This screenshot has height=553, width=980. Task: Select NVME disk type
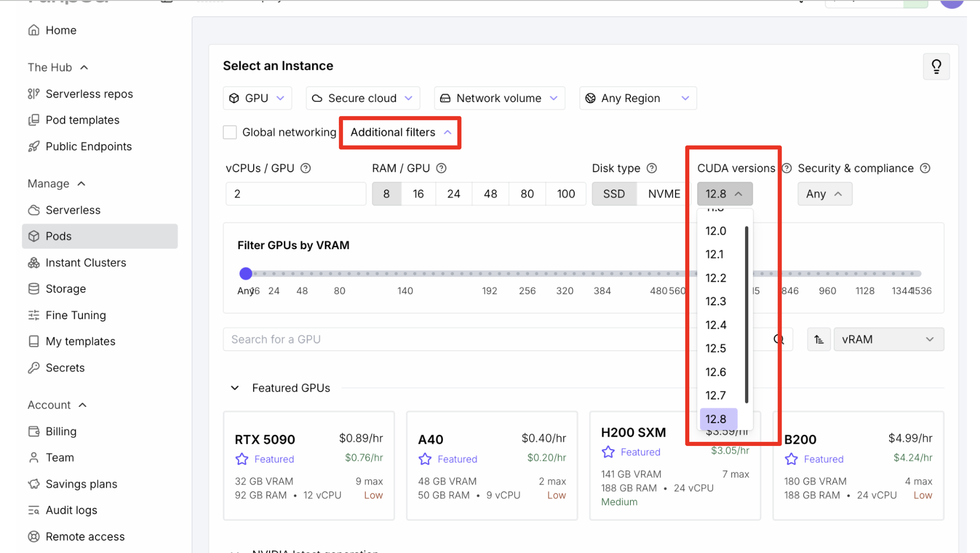(x=664, y=194)
